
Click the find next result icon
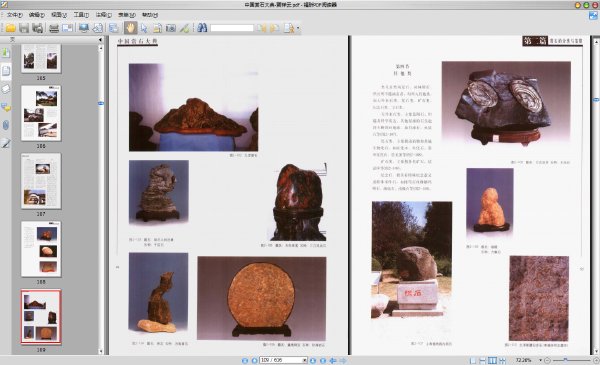(274, 28)
